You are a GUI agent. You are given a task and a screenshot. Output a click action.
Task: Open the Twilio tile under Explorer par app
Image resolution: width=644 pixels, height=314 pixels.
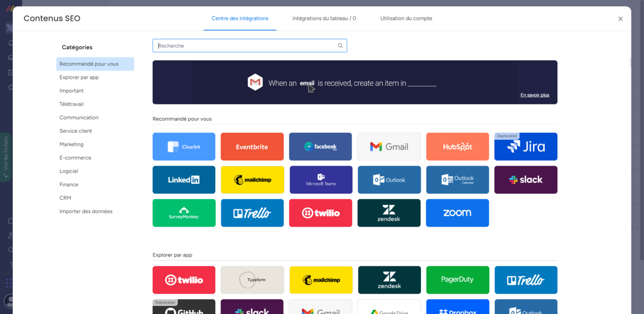coord(184,280)
